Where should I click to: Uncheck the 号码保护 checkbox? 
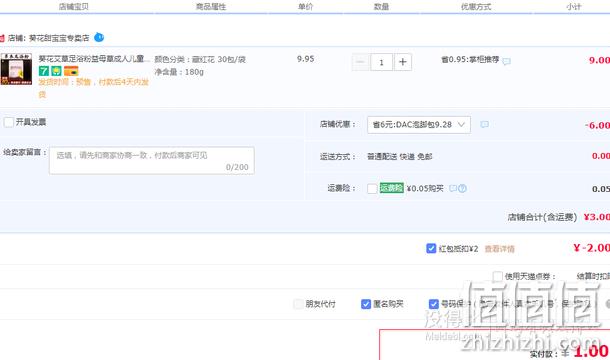click(x=433, y=304)
